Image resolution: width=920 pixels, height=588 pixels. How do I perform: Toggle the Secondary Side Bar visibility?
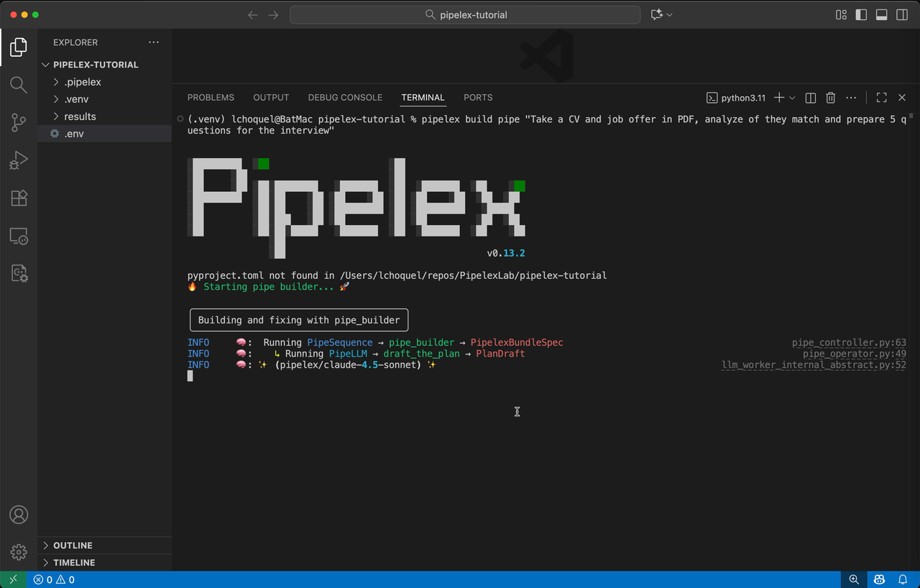[900, 14]
